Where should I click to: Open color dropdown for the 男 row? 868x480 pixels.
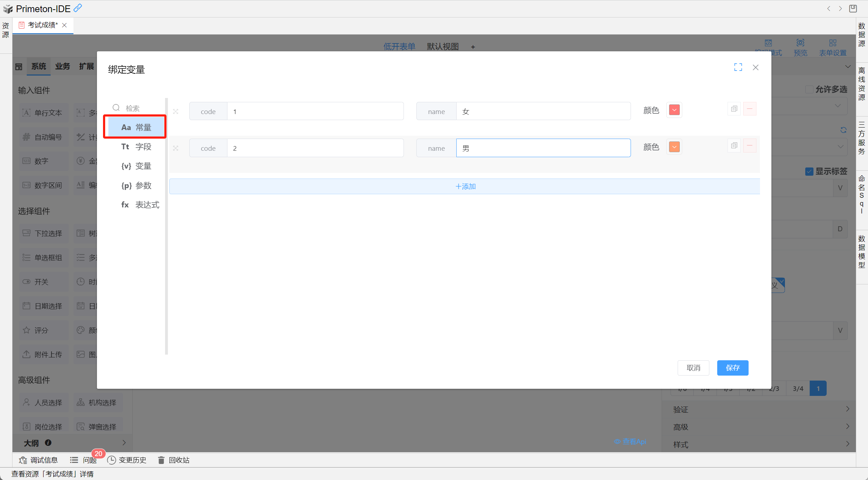click(x=674, y=147)
